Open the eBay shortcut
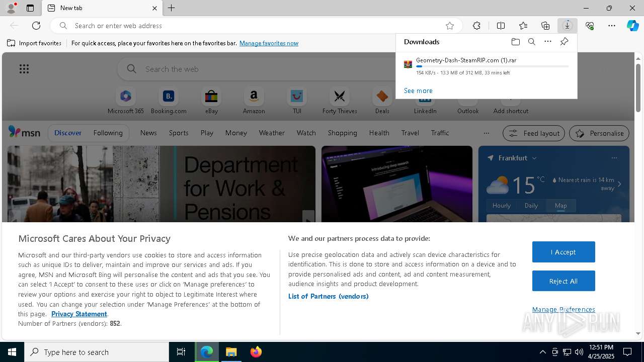Screen dimensions: 644x362 click(x=211, y=101)
